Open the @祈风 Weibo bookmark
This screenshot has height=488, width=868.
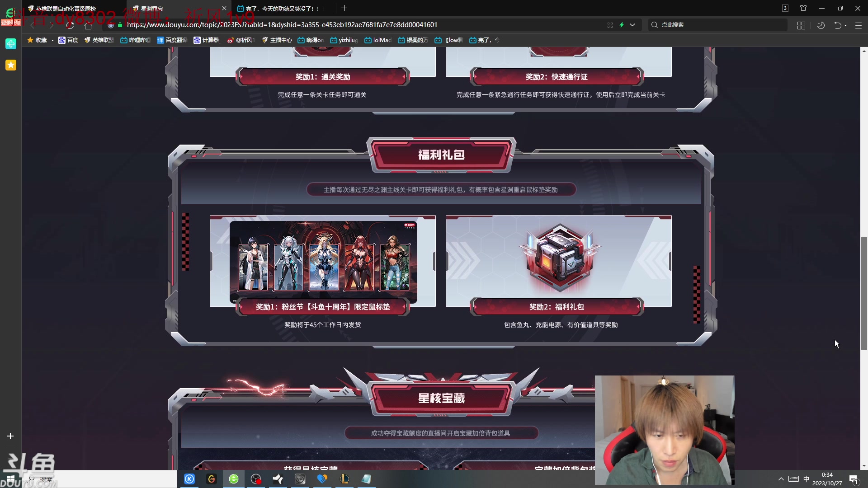241,40
